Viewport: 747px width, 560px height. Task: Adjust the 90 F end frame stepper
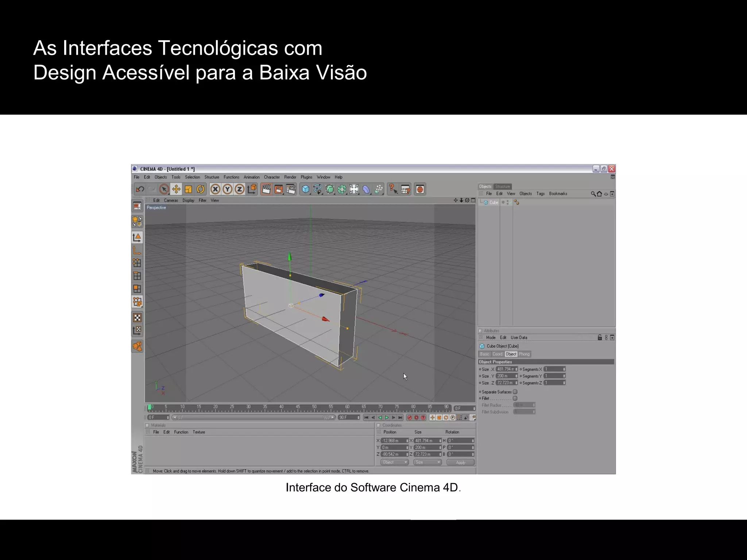pyautogui.click(x=358, y=417)
